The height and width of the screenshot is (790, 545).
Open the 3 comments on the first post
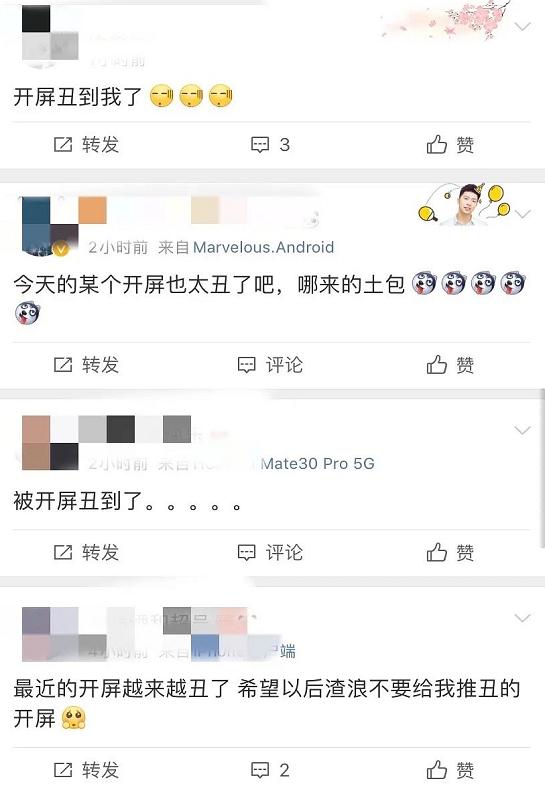tap(270, 145)
